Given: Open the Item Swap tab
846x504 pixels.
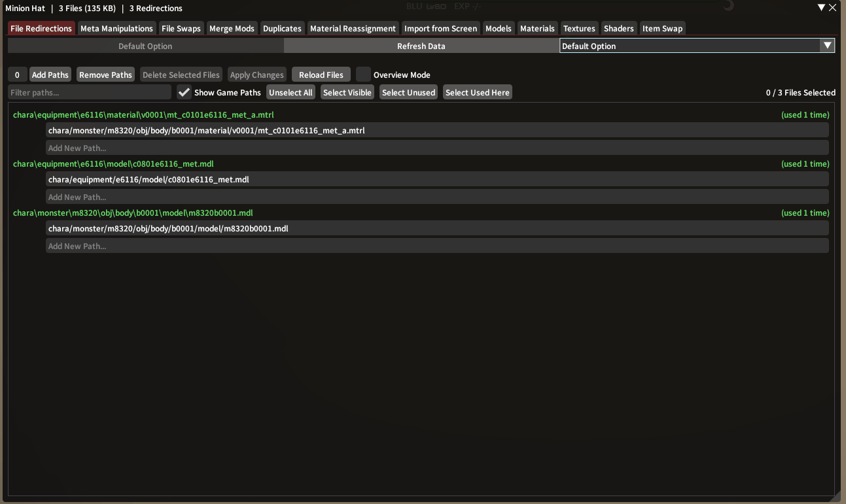Looking at the screenshot, I should click(662, 28).
